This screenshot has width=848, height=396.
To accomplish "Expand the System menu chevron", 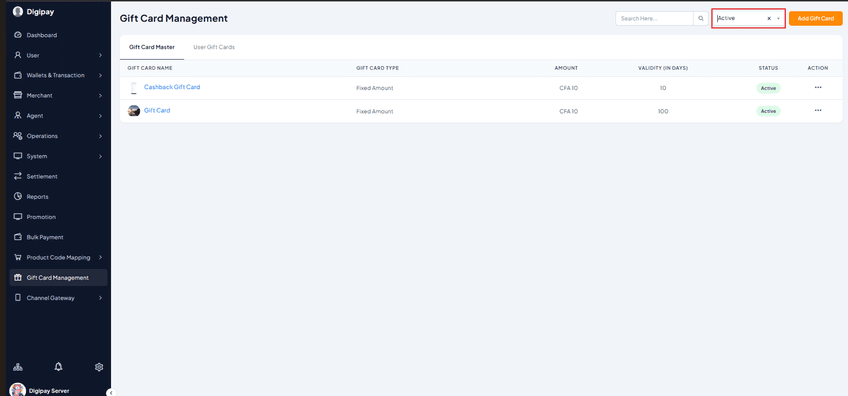I will [101, 156].
